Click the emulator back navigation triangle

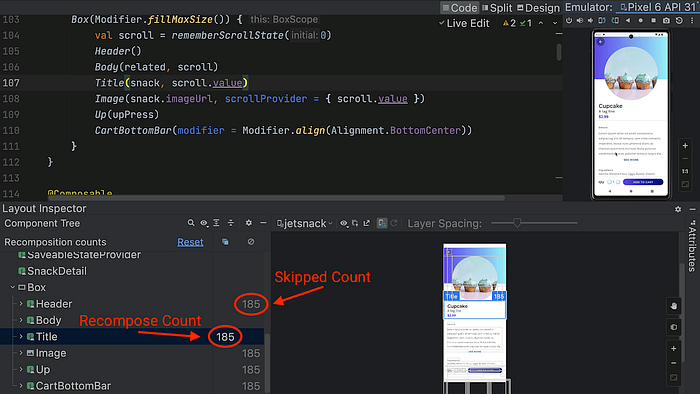click(x=628, y=21)
